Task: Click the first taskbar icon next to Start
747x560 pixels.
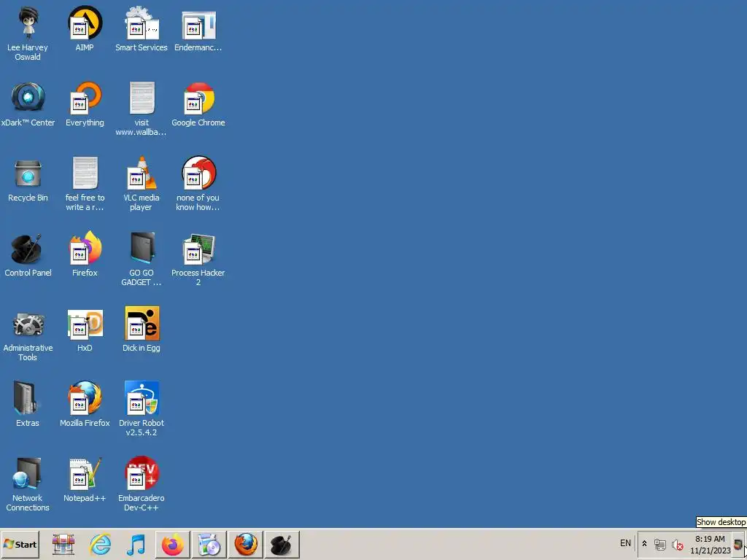Action: point(63,544)
